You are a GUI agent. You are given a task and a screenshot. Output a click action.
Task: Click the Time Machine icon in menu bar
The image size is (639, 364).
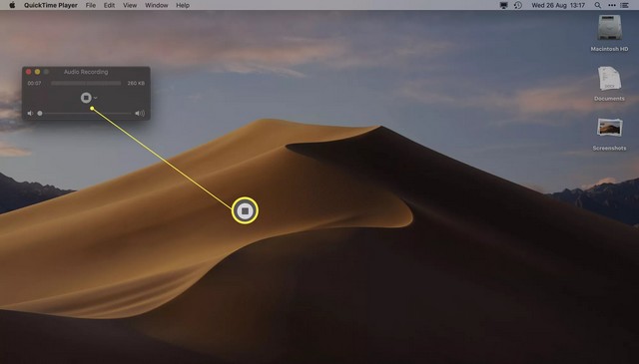click(518, 5)
